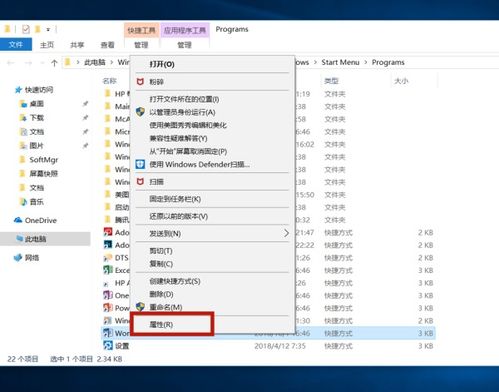Click Programs in the address breadcrumb

[x=388, y=62]
